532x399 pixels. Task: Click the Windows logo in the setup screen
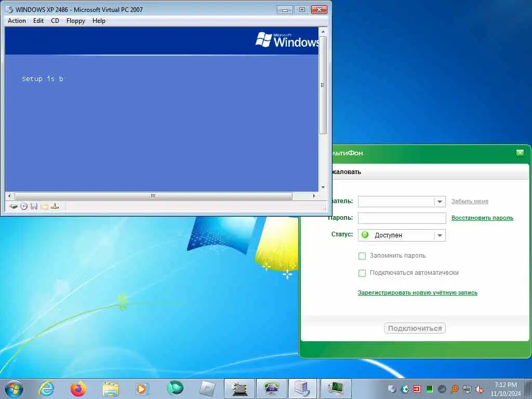pyautogui.click(x=287, y=39)
